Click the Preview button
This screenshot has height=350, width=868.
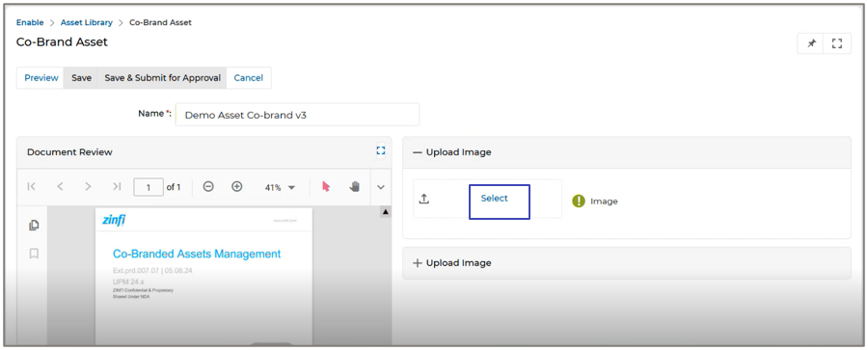(41, 78)
